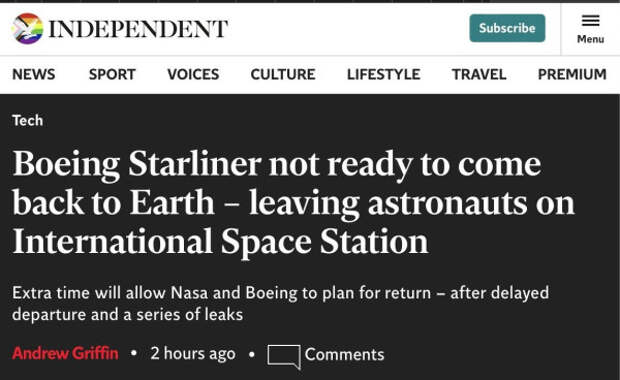Open the LIFESTYLE section
This screenshot has width=620, height=380.
pyautogui.click(x=384, y=74)
